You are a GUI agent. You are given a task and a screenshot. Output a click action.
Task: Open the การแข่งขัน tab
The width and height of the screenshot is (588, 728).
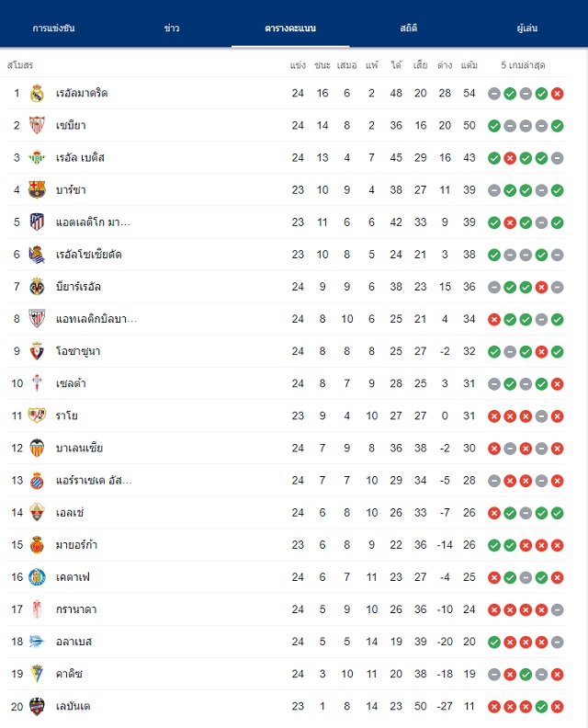[x=54, y=28]
